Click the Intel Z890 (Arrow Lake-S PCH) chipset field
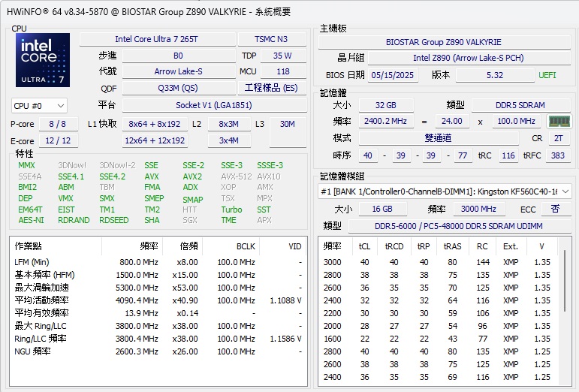Viewport: 579px width, 392px height. click(x=467, y=58)
